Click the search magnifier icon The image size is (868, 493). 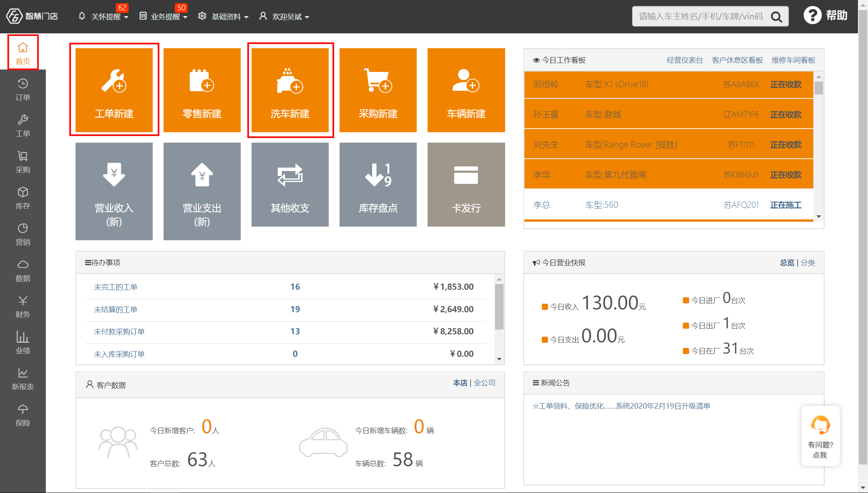pyautogui.click(x=776, y=16)
